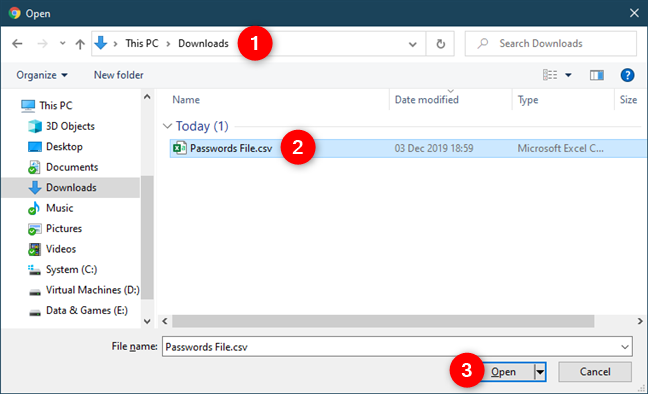Click the Forward navigation arrow
Screen dimensions: 648x394
42,43
